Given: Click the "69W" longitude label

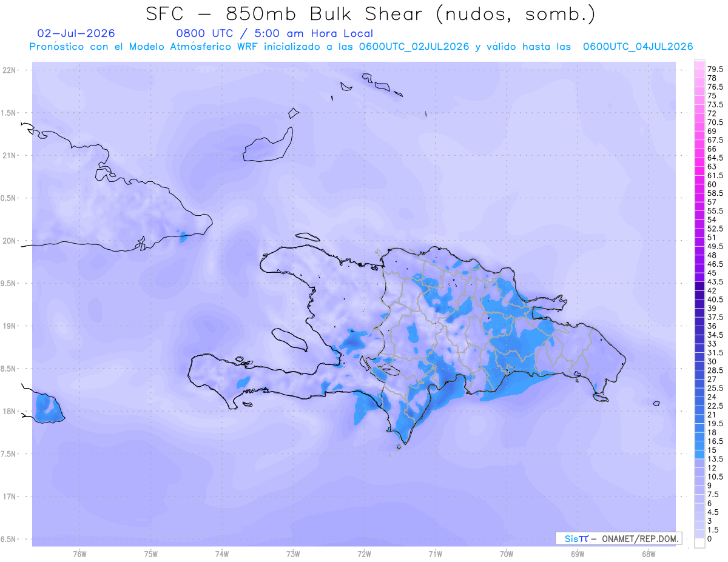Looking at the screenshot, I should pyautogui.click(x=578, y=554).
